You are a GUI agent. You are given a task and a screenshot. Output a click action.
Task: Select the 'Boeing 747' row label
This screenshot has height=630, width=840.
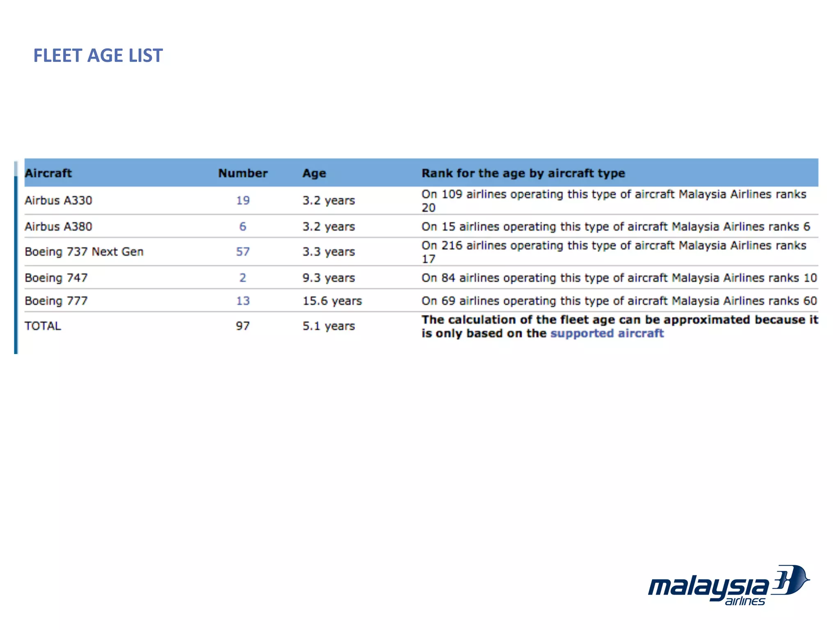(x=56, y=278)
